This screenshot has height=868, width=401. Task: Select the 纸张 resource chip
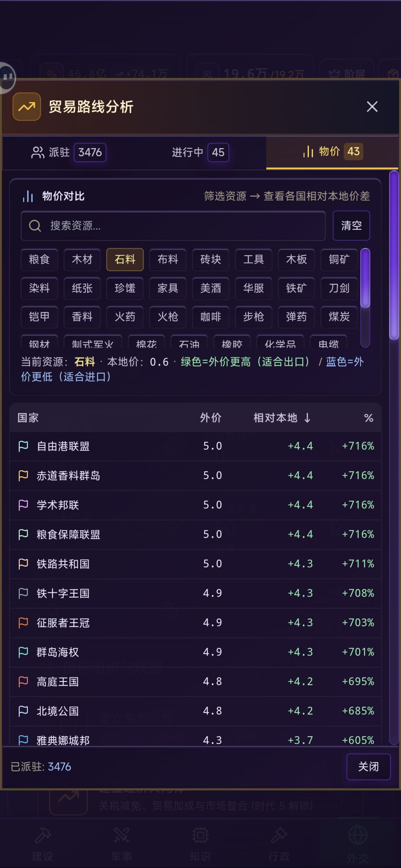[82, 288]
